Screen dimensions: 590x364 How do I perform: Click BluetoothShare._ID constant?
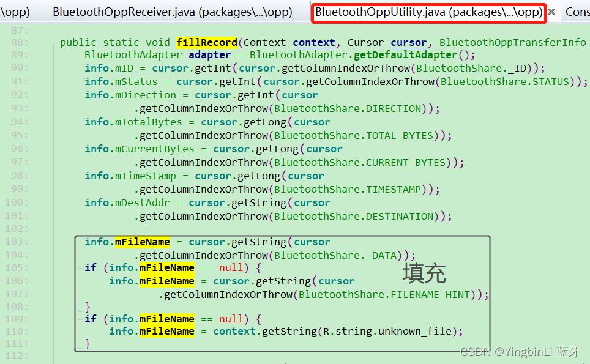tap(471, 69)
